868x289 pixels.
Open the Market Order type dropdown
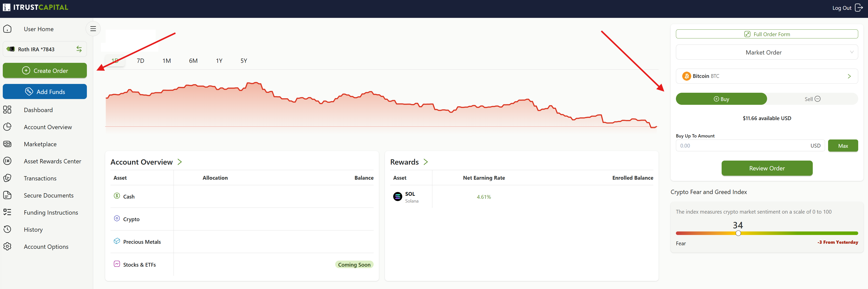point(767,52)
